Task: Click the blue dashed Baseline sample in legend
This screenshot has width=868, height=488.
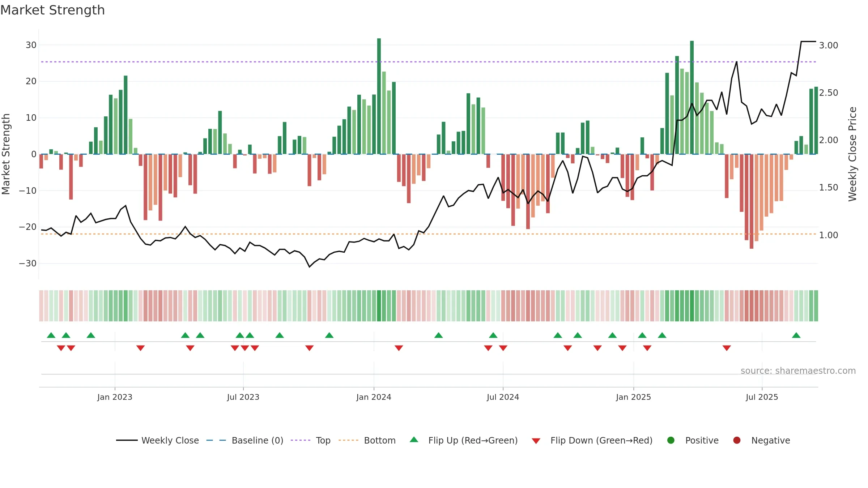Action: pyautogui.click(x=216, y=440)
